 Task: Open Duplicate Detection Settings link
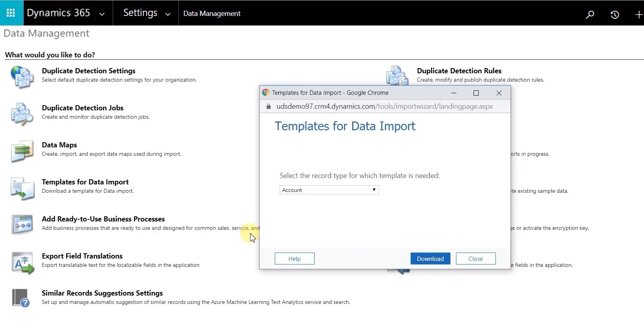88,71
